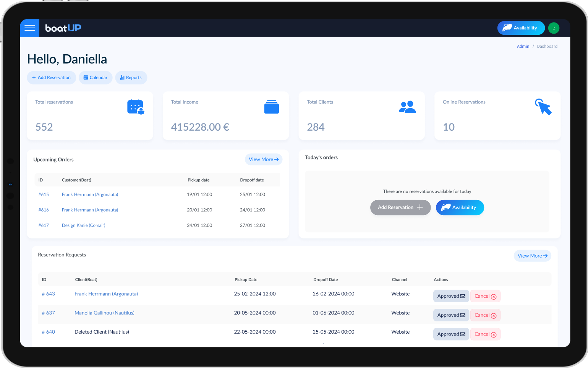This screenshot has width=588, height=368.
Task: Expand Reservation Requests with View More
Action: click(532, 256)
